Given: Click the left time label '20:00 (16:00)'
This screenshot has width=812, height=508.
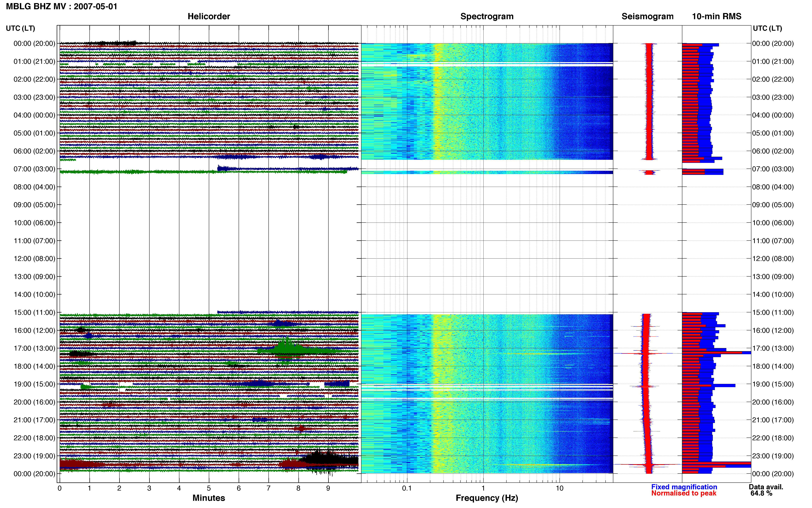Looking at the screenshot, I should tap(34, 402).
